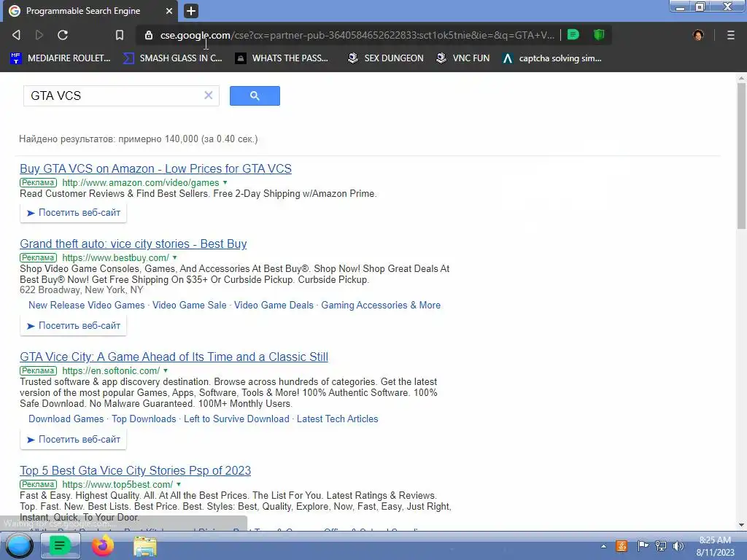Clear the search query with the X icon
The width and height of the screenshot is (747, 560).
pyautogui.click(x=208, y=96)
